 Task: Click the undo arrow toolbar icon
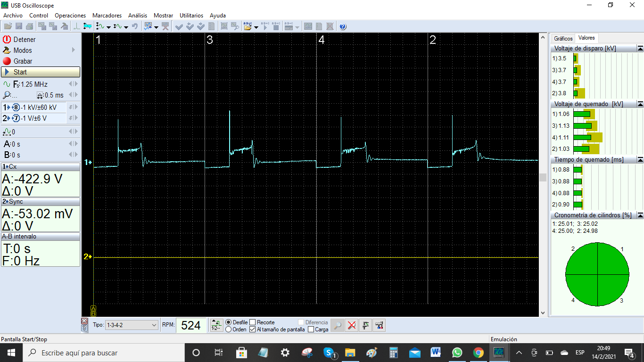tap(135, 27)
